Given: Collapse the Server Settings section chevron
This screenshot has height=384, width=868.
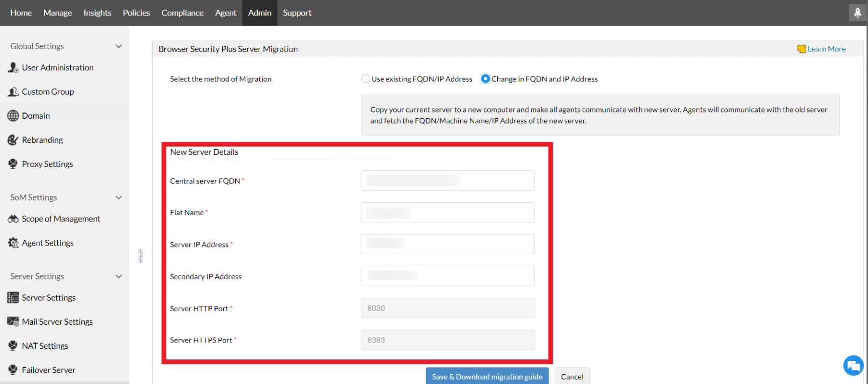Looking at the screenshot, I should coord(119,276).
